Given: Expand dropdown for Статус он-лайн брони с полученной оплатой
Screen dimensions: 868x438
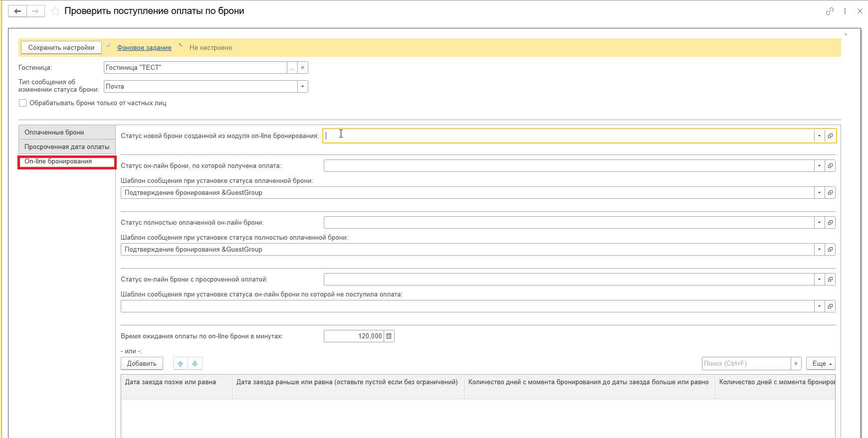Looking at the screenshot, I should tap(819, 165).
